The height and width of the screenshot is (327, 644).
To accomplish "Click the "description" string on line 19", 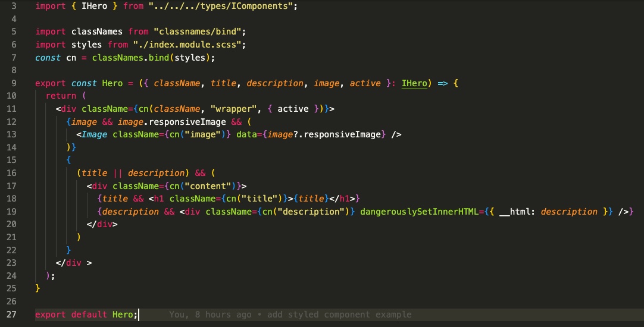I will 311,212.
